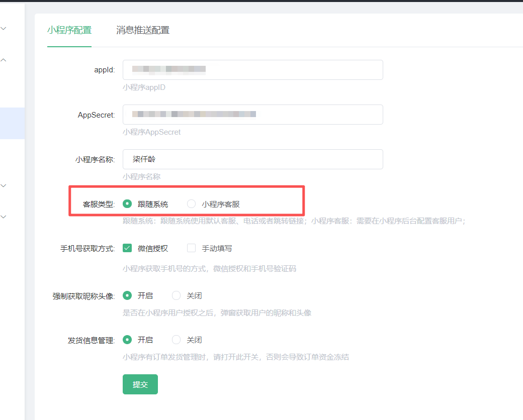Expand the sidebar chevron beside the 跟随系统 help text
523x420 pixels.
[4, 217]
